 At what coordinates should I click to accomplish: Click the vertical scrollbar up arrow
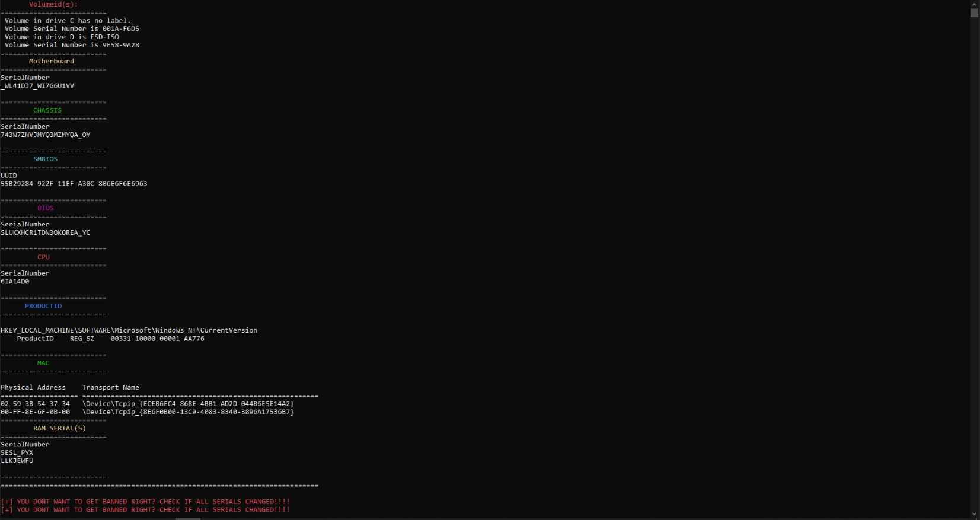tap(974, 4)
